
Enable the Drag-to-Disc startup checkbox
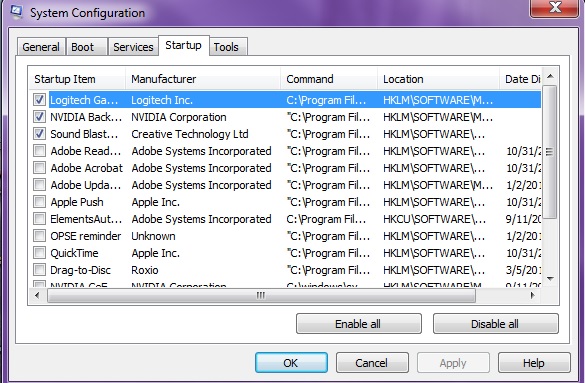(40, 270)
